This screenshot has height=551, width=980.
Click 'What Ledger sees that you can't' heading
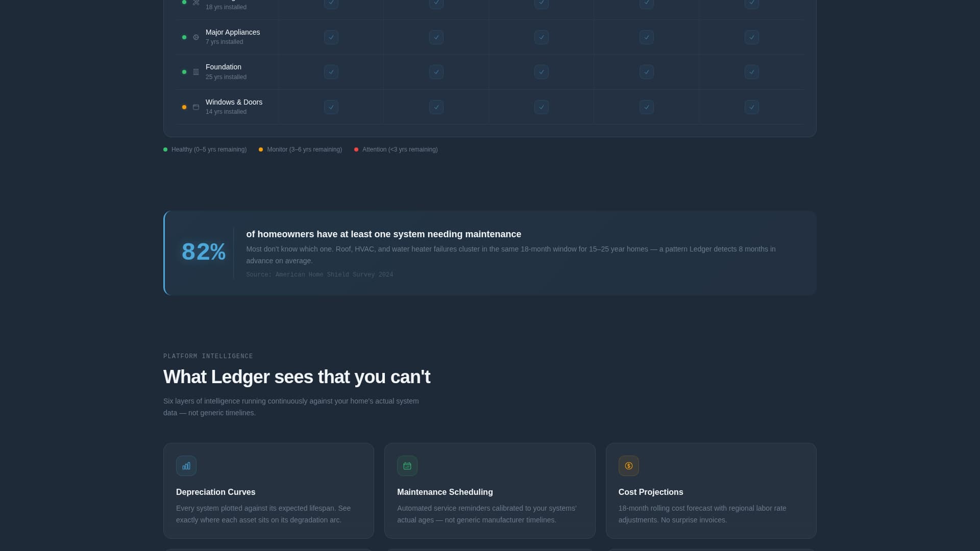297,377
